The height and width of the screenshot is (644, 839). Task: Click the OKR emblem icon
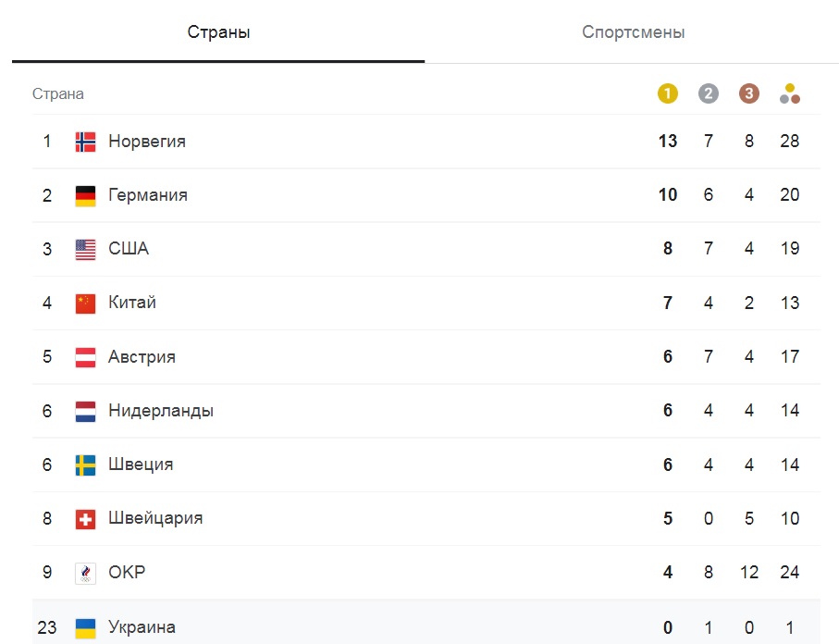[x=84, y=572]
